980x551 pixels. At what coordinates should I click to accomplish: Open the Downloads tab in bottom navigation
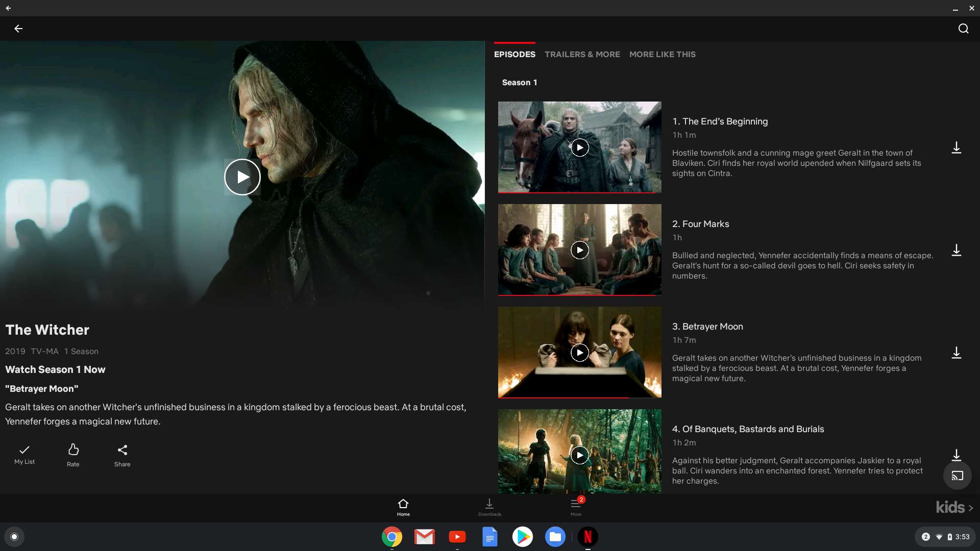[489, 507]
